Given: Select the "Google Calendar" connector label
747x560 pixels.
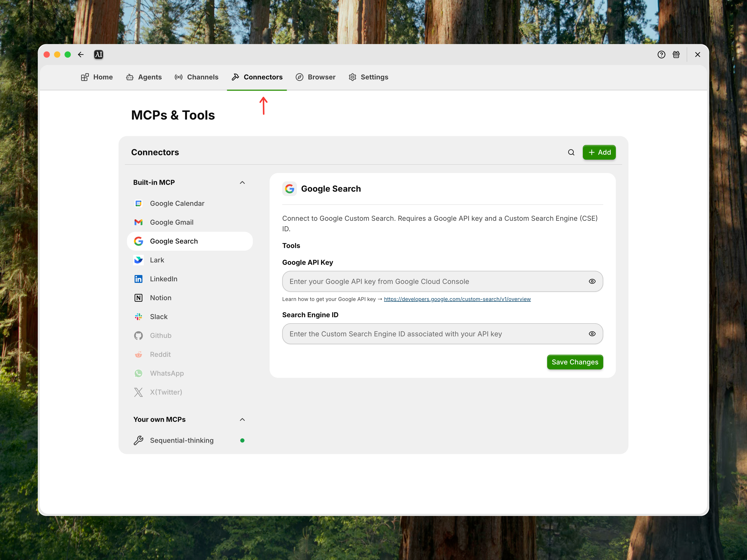Looking at the screenshot, I should (x=177, y=203).
